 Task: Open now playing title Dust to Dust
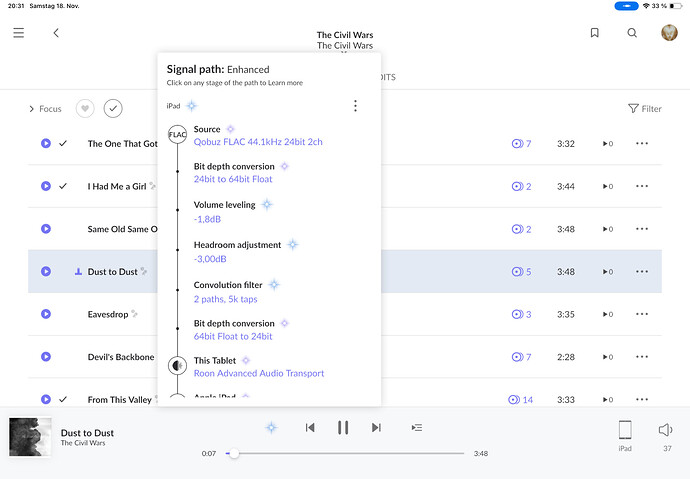click(87, 433)
